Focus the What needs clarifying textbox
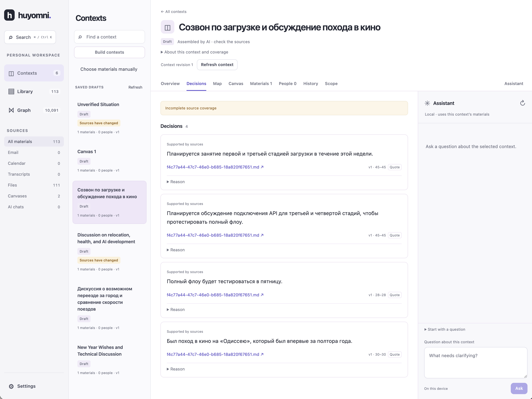Viewport: 532px width, 399px height. tap(475, 362)
